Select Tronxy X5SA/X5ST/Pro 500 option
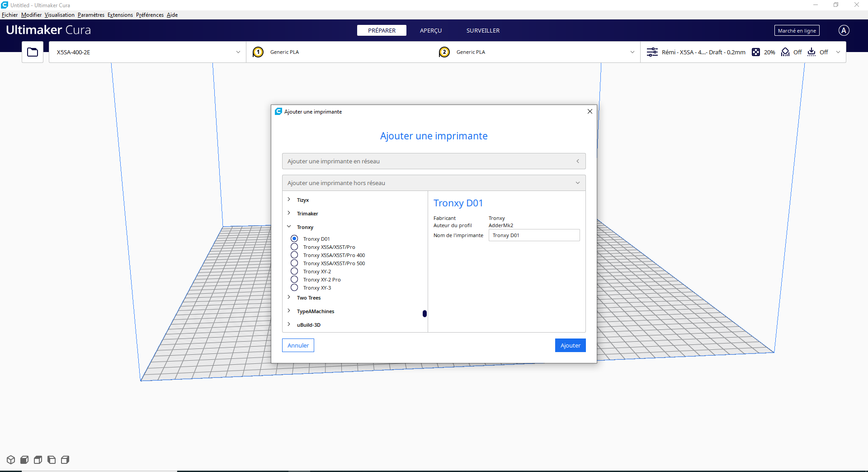Screen dimensions: 868x472 pos(294,263)
